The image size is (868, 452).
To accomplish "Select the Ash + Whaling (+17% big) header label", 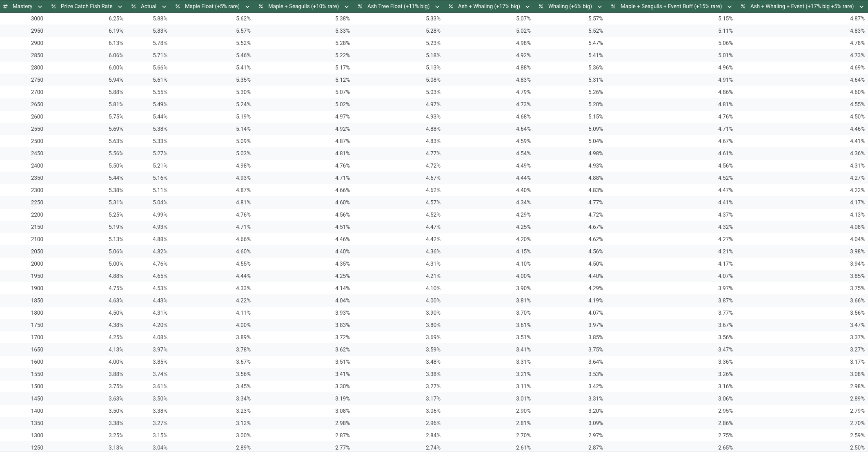I will 489,6.
